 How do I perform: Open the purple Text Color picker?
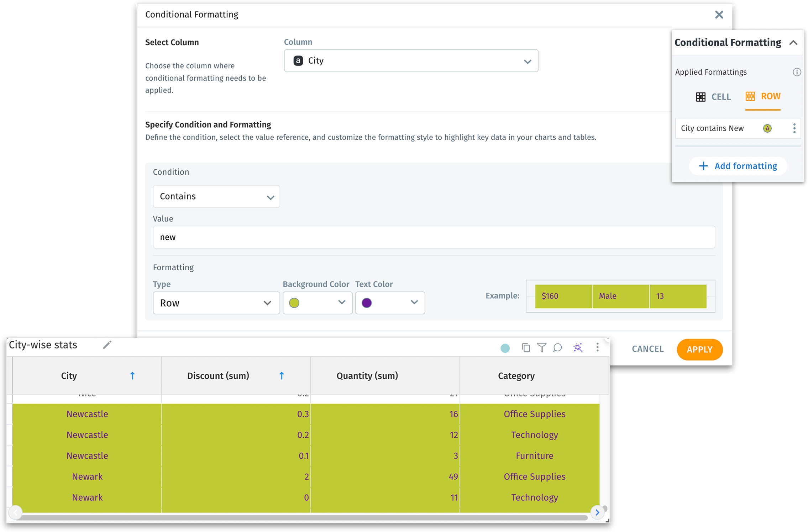point(390,303)
